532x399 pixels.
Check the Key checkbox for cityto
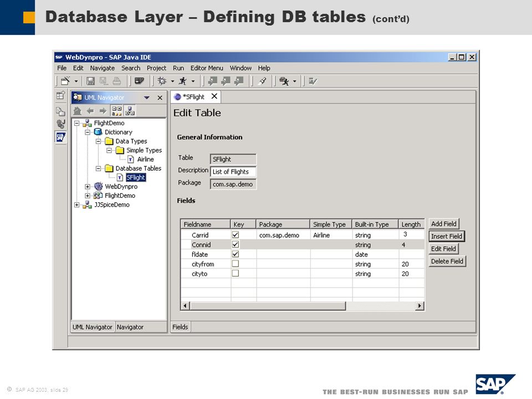236,273
